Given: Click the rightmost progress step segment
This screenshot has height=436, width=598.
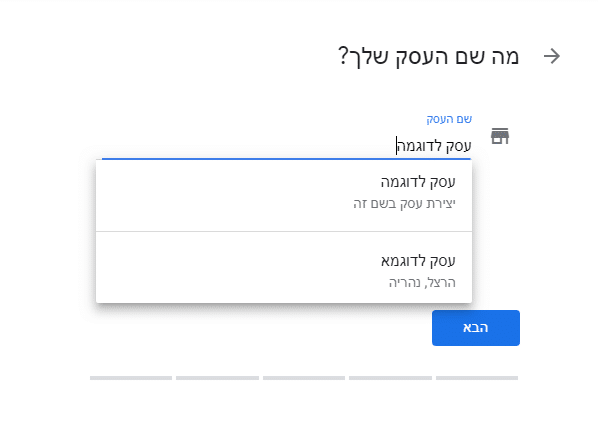Looking at the screenshot, I should pos(477,378).
